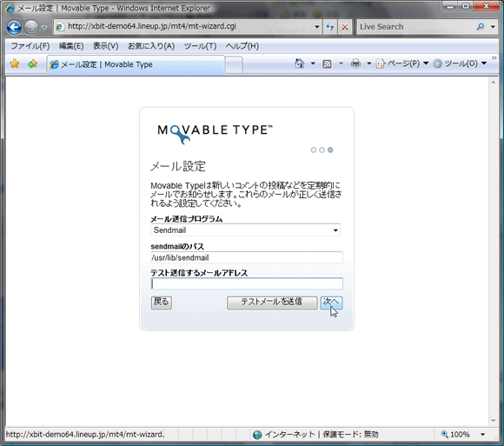Viewport: 504px width, 446px height.
Task: Click the RSS Feeds toolbar icon
Action: coord(327,64)
